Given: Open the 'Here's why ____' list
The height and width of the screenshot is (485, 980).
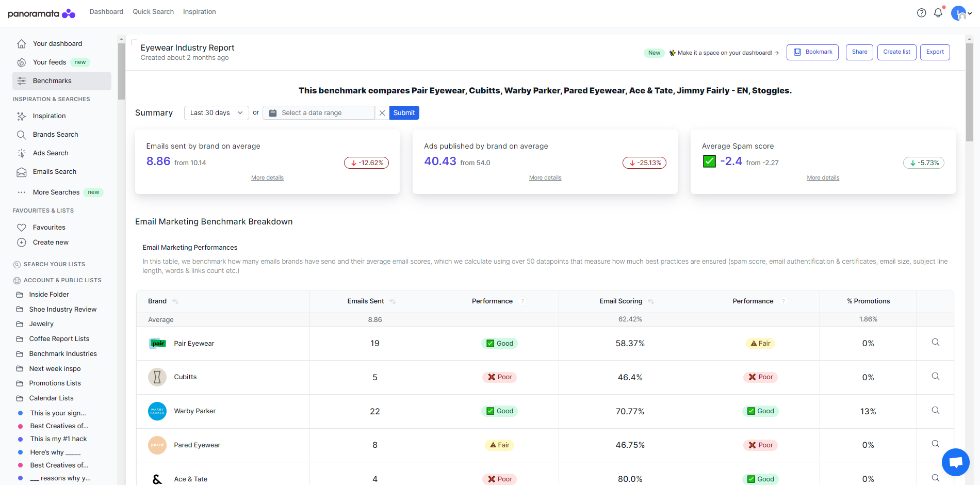Looking at the screenshot, I should tap(55, 452).
